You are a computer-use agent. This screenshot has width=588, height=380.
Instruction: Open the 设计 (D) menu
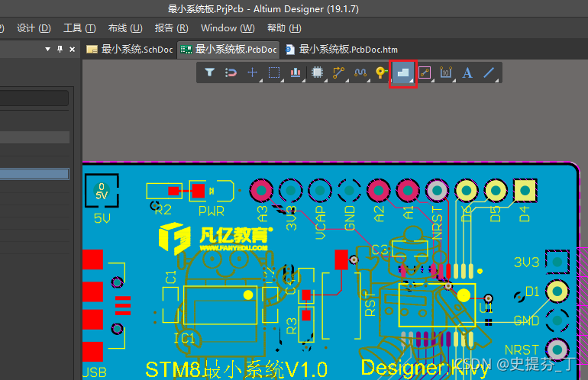tap(34, 28)
